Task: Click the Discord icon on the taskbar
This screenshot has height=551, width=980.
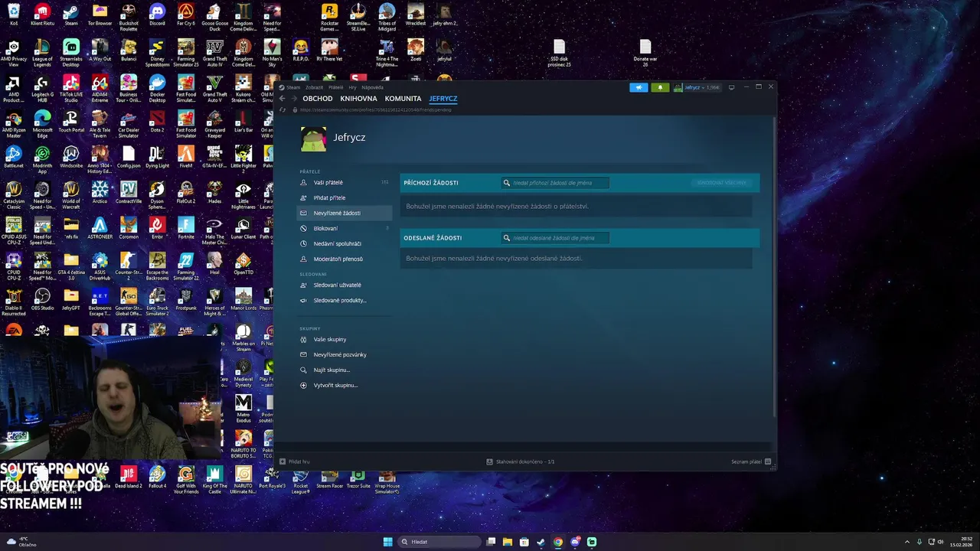Action: [x=575, y=542]
